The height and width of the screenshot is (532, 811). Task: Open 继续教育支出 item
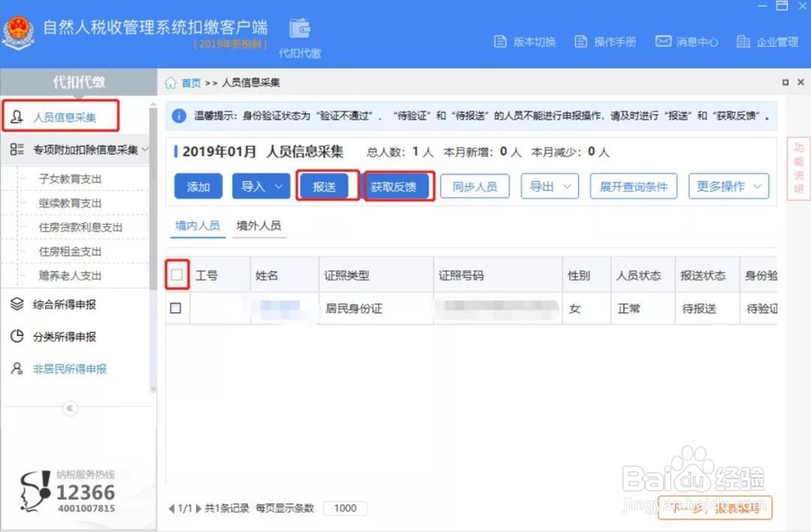71,204
